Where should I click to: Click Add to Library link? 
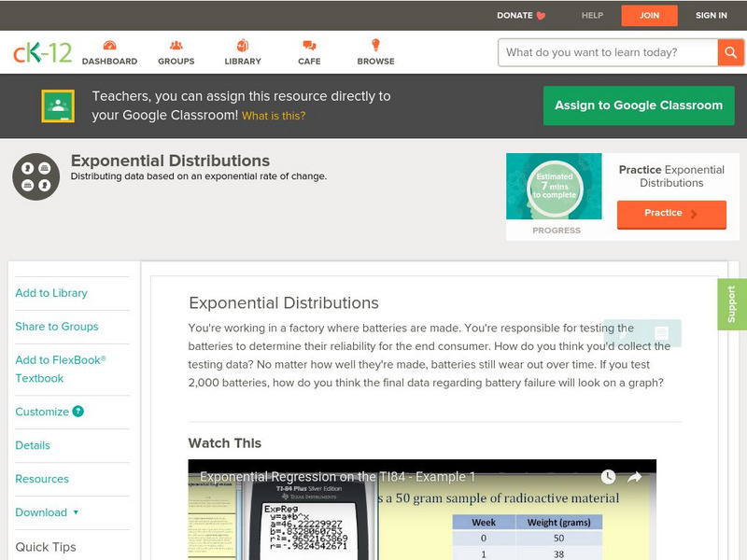(51, 293)
